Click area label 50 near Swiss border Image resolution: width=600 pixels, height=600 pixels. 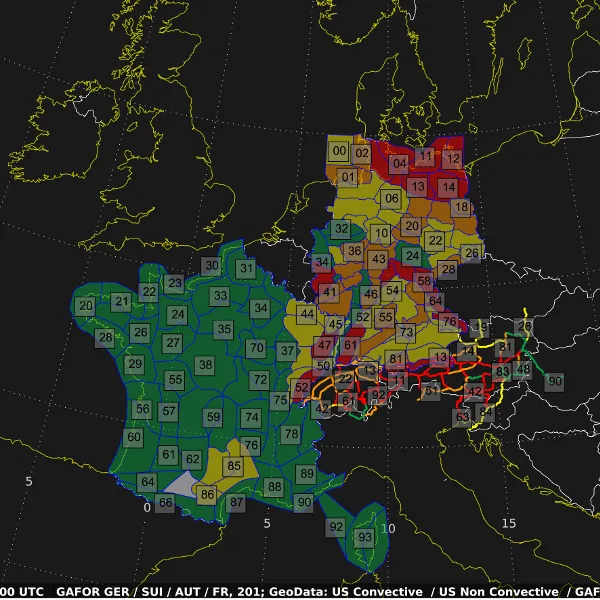[x=323, y=366]
